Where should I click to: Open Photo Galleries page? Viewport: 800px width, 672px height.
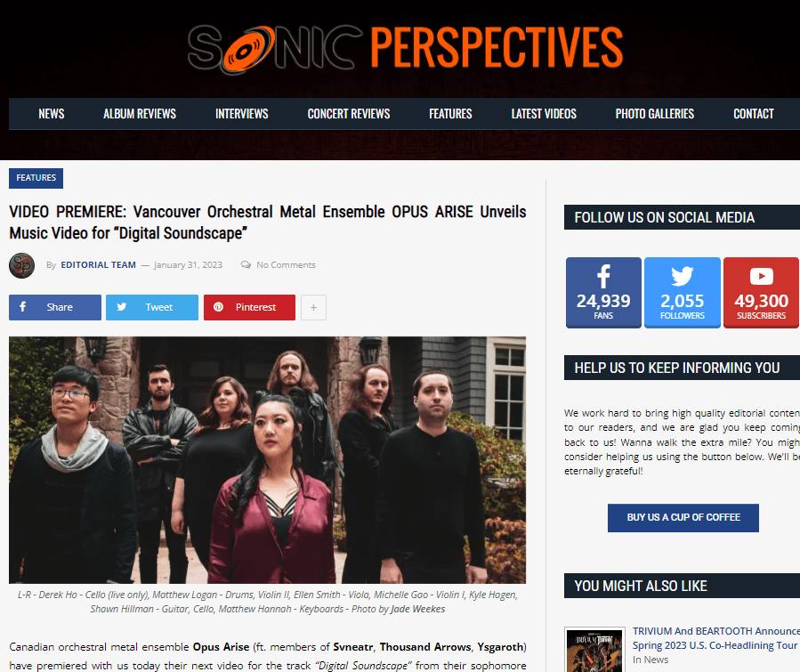[655, 114]
